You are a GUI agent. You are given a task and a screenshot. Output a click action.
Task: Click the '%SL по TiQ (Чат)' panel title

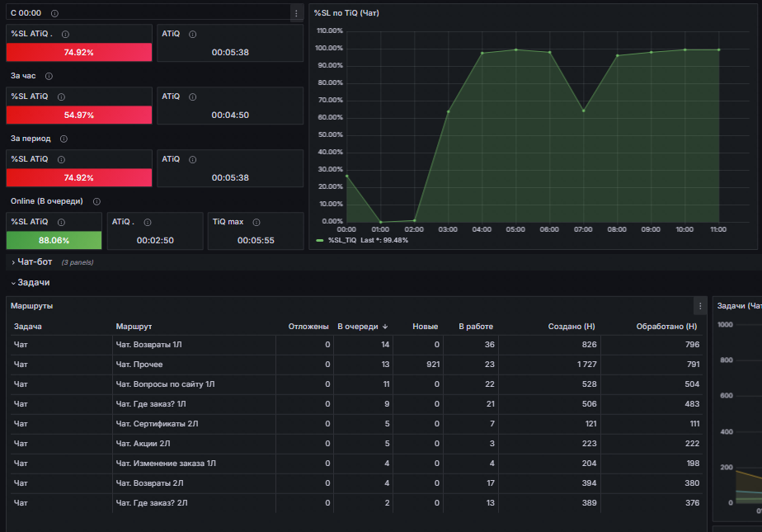click(x=346, y=13)
